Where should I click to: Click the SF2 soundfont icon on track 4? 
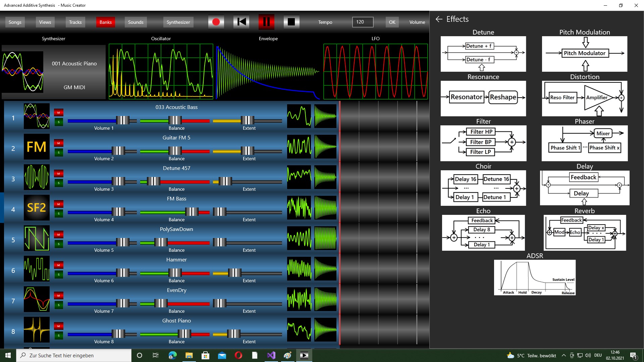coord(37,208)
